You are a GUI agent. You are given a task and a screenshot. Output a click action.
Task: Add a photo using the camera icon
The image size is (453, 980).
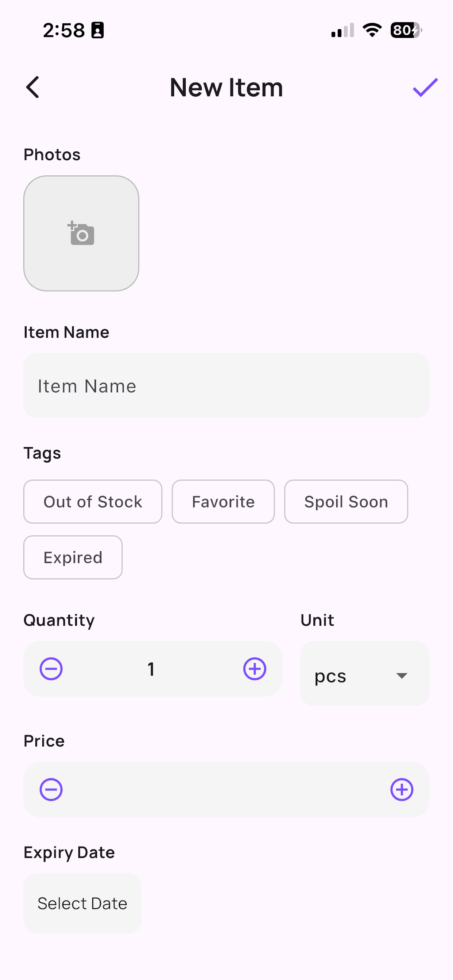coord(81,233)
